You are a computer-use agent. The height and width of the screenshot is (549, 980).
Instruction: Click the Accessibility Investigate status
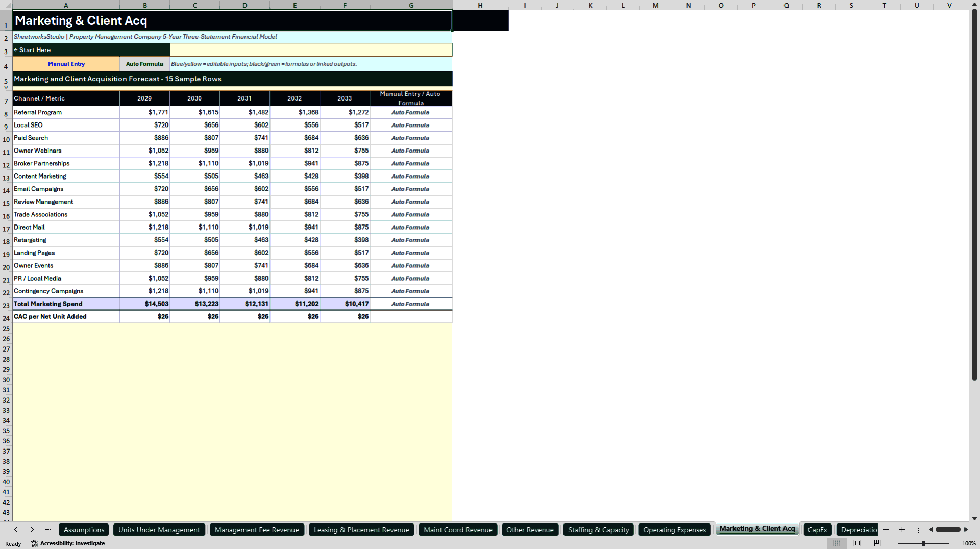pos(68,543)
